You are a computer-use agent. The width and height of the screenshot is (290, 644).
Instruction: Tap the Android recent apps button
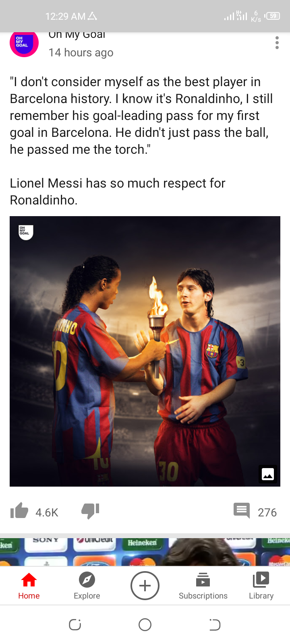coord(75,625)
